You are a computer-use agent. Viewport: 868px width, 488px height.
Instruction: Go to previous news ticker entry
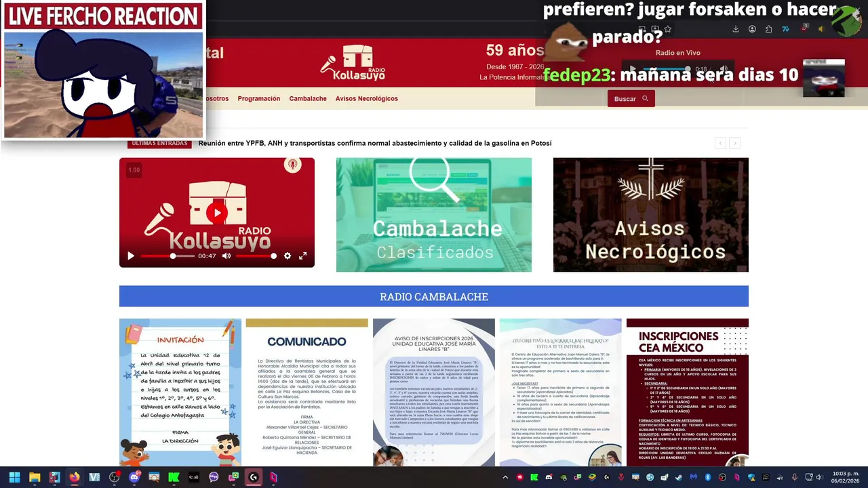[720, 143]
